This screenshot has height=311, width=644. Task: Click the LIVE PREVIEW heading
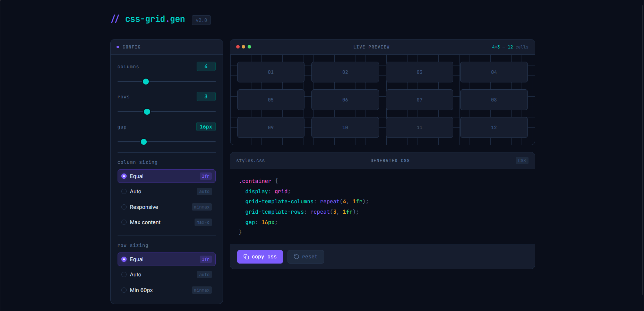pos(371,47)
